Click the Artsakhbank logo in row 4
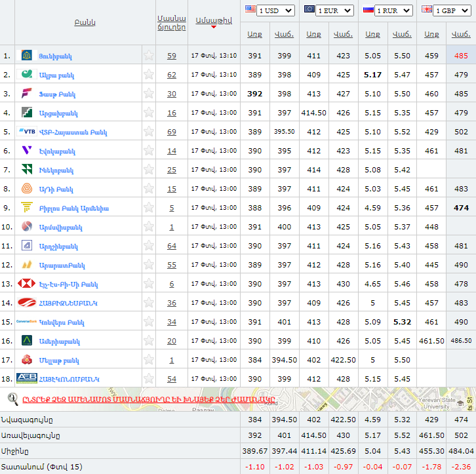Viewport: 476px width, 474px height. pyautogui.click(x=27, y=112)
